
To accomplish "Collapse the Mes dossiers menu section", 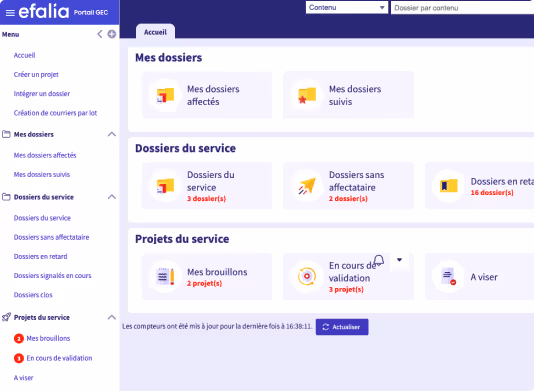I will [x=112, y=134].
